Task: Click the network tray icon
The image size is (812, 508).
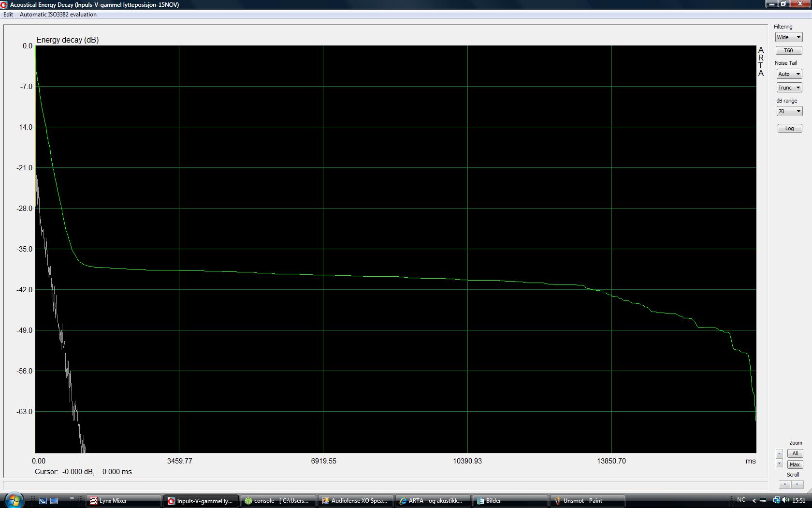Action: [776, 500]
